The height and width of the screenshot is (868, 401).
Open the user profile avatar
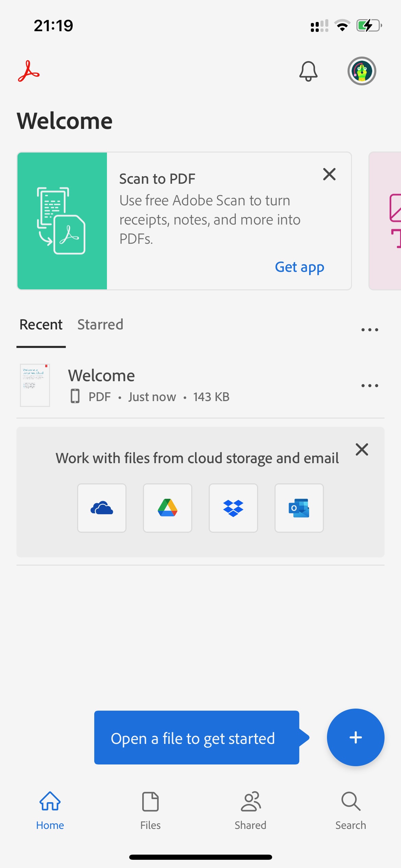point(362,71)
